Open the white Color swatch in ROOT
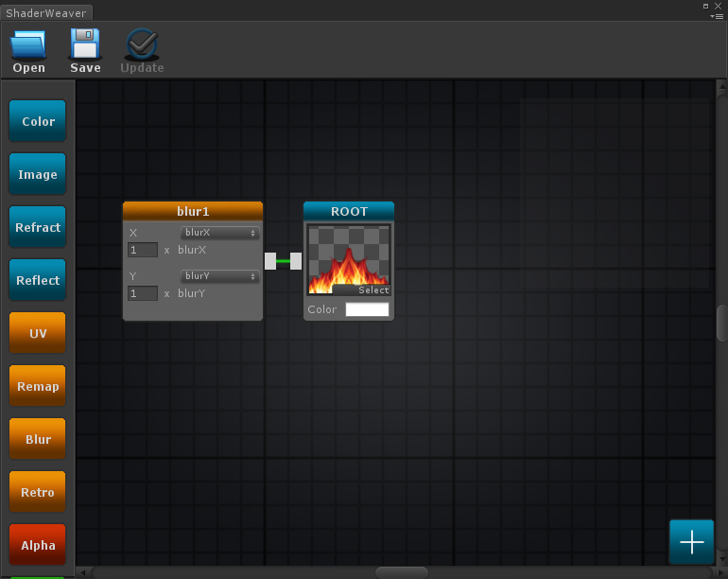728x579 pixels. pos(367,309)
